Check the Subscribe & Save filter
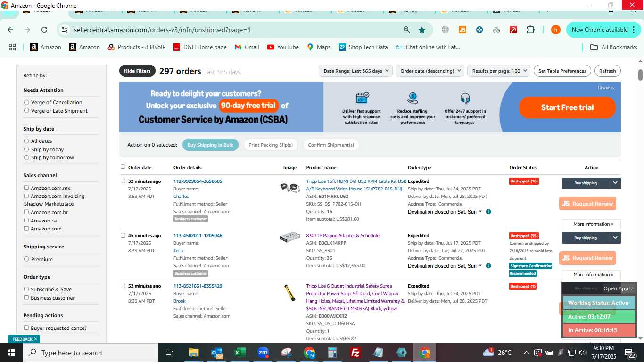 click(26, 289)
